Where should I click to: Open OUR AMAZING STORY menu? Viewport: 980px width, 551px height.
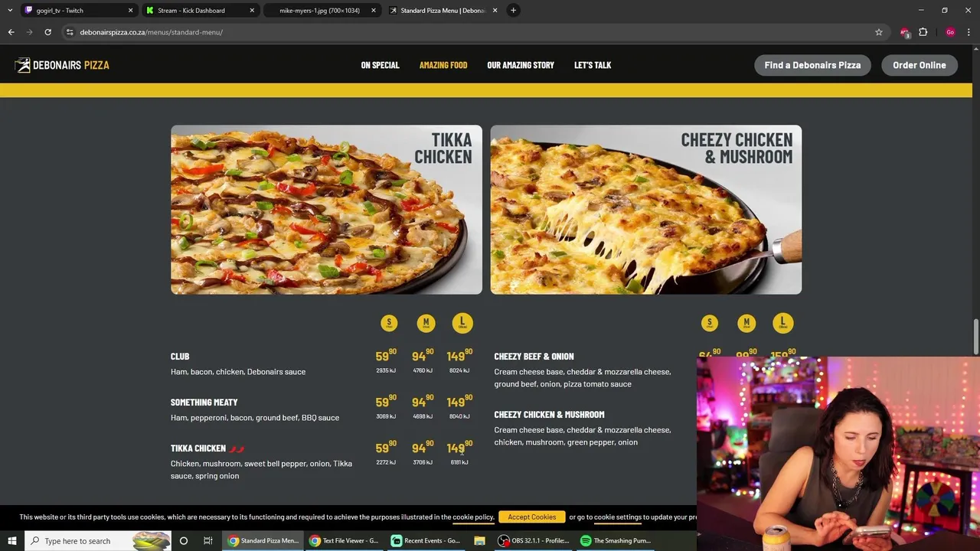click(x=521, y=65)
